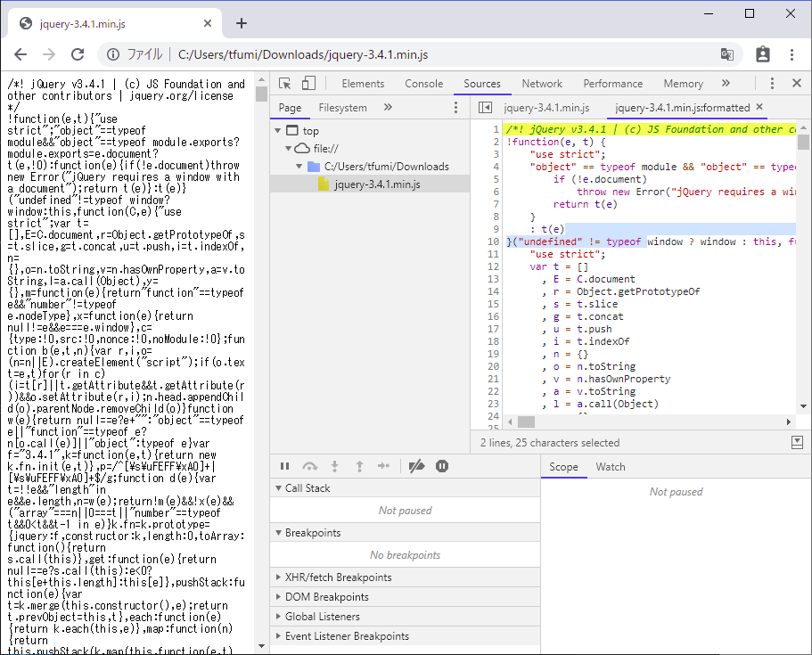Image resolution: width=812 pixels, height=655 pixels.
Task: Close the DevTools panel
Action: click(x=797, y=84)
